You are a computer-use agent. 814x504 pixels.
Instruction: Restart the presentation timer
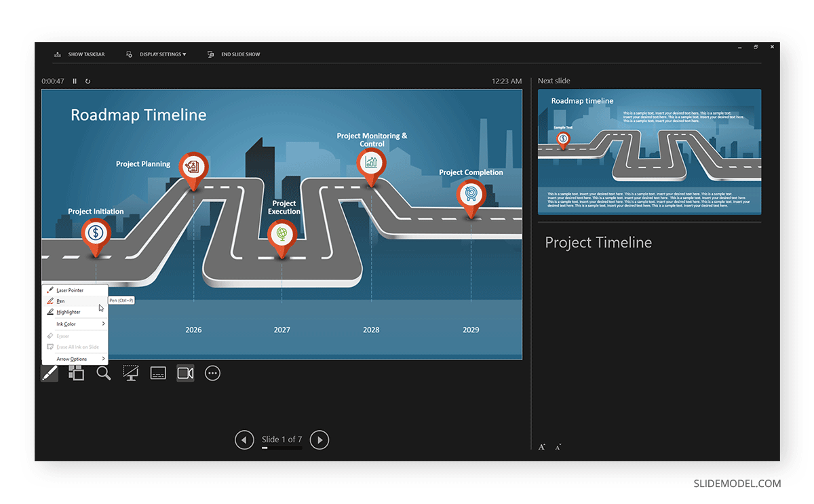pyautogui.click(x=88, y=81)
